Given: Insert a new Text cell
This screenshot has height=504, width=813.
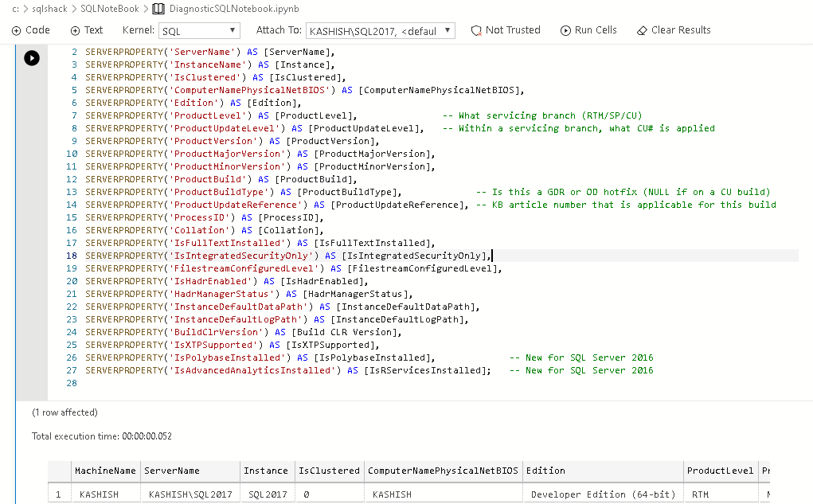Looking at the screenshot, I should pyautogui.click(x=87, y=30).
